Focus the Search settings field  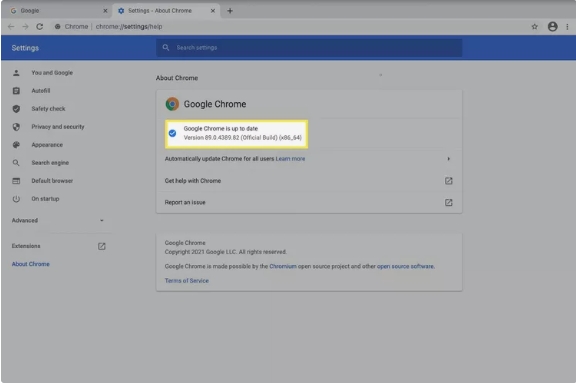point(309,48)
